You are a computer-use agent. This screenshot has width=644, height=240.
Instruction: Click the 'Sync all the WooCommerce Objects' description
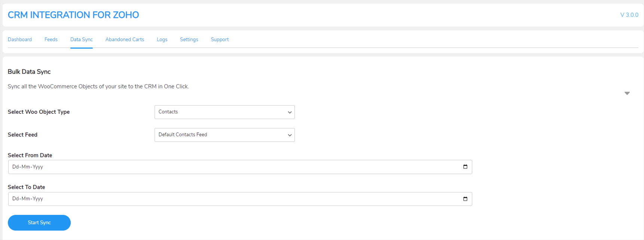point(98,86)
